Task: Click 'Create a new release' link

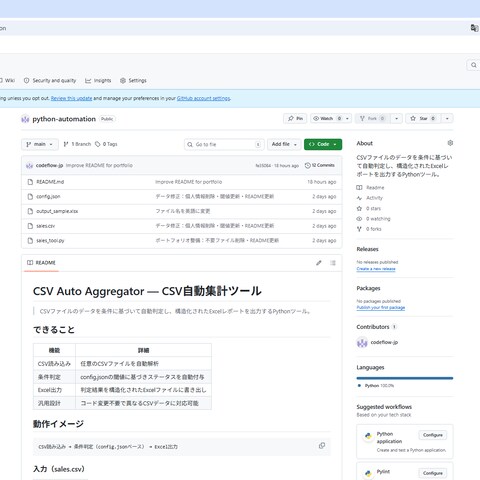Action: click(376, 269)
